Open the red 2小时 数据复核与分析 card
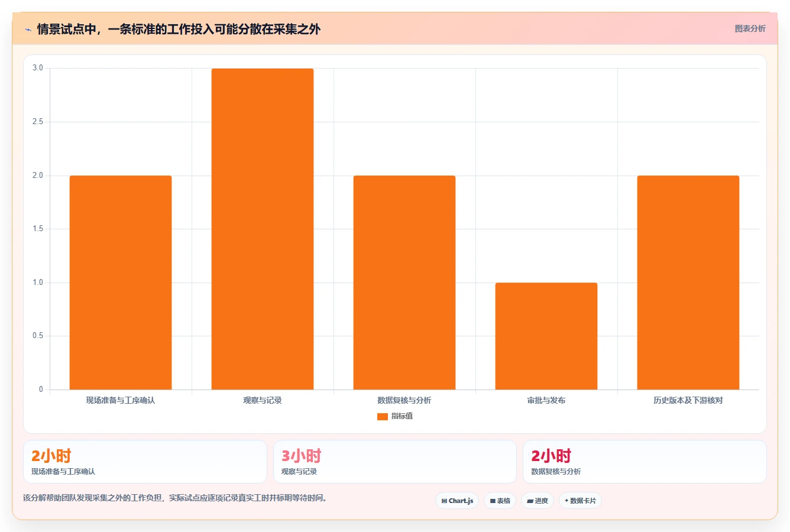Image resolution: width=790 pixels, height=532 pixels. [x=645, y=462]
